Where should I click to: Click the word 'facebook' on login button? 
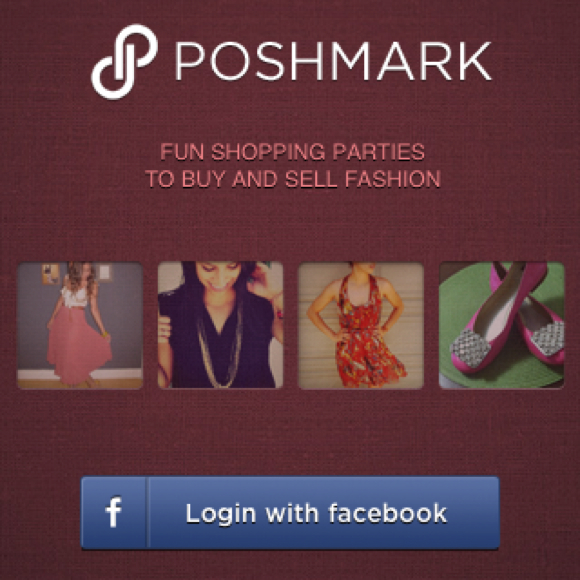point(388,513)
